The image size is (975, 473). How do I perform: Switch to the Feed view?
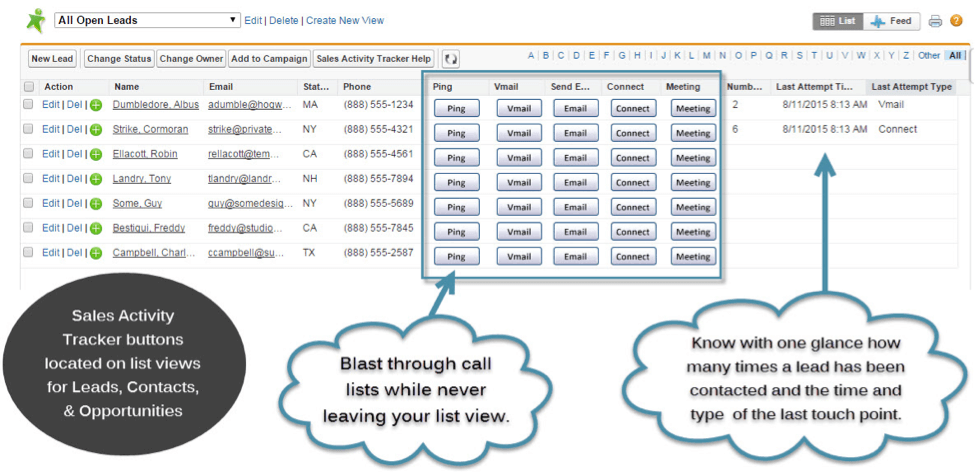891,21
